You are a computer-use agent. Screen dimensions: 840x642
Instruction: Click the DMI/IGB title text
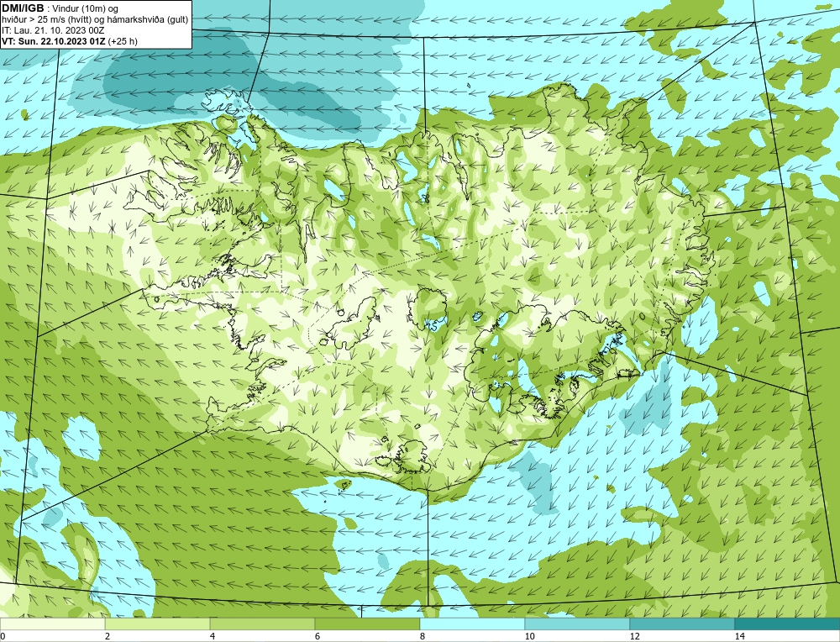pyautogui.click(x=23, y=8)
